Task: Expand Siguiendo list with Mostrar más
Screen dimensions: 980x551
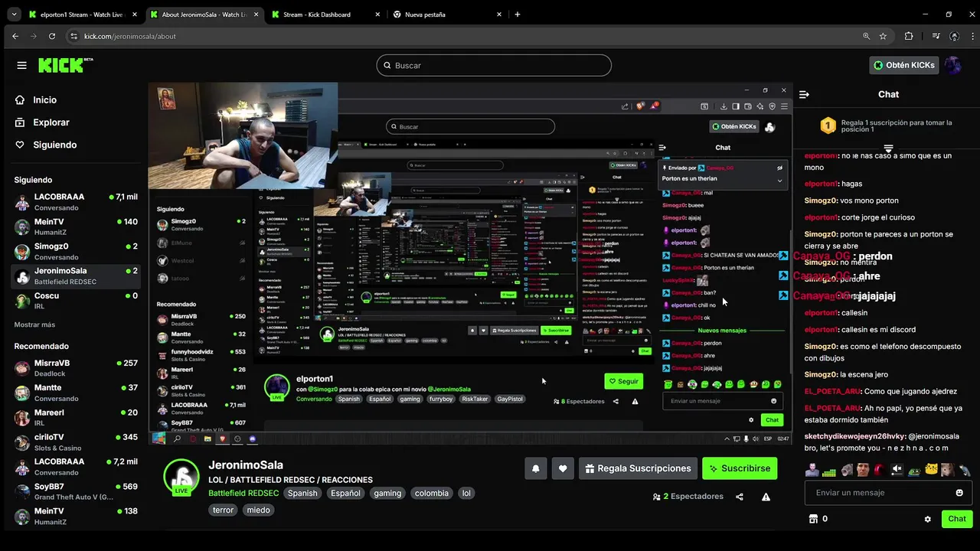Action: click(x=34, y=324)
